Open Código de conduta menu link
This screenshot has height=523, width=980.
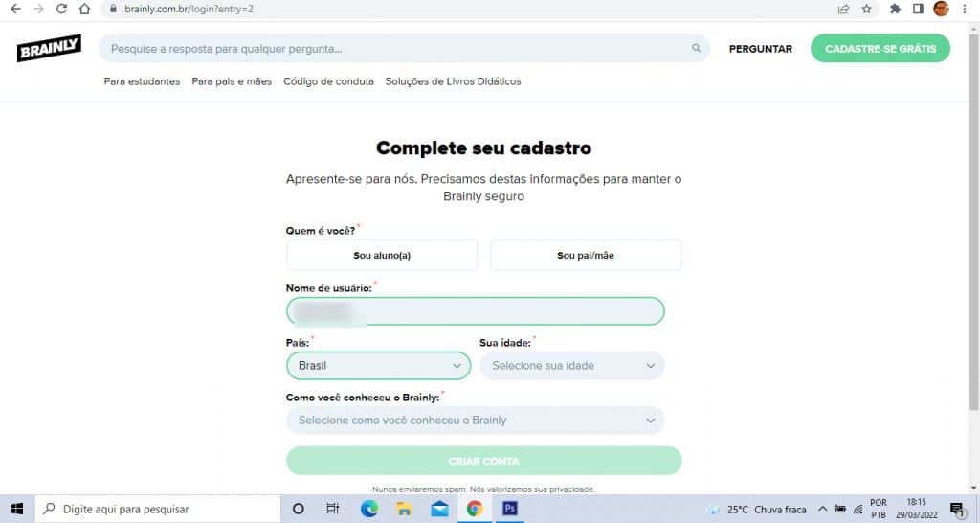pyautogui.click(x=329, y=81)
